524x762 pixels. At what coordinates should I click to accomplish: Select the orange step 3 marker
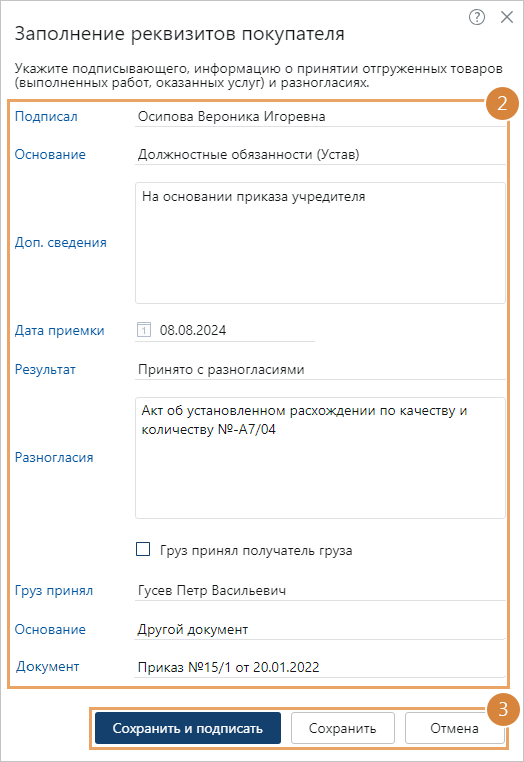pos(503,709)
